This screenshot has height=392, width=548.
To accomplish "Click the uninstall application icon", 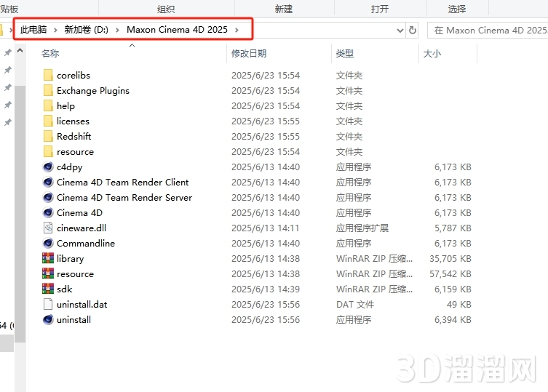I will (48, 319).
